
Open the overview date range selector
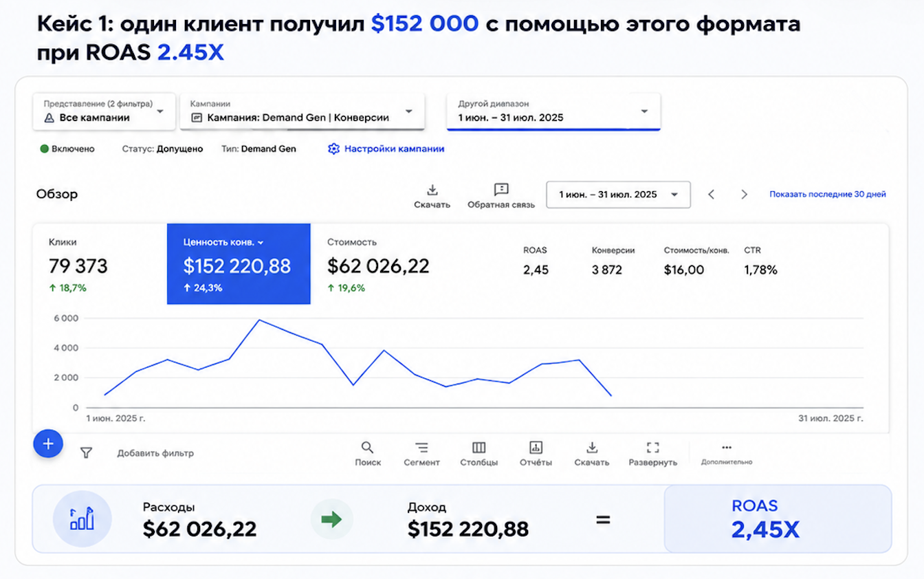tap(618, 195)
